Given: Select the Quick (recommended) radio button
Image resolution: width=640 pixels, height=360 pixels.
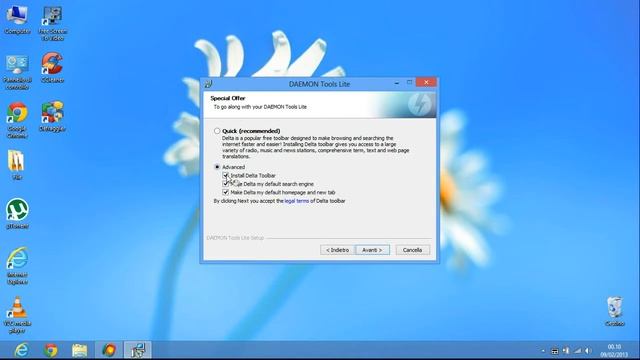Looking at the screenshot, I should point(217,131).
